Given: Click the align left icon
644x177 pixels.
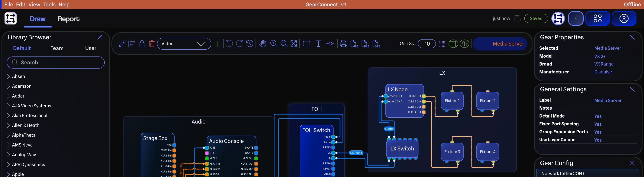Looking at the screenshot, I should pyautogui.click(x=132, y=44).
